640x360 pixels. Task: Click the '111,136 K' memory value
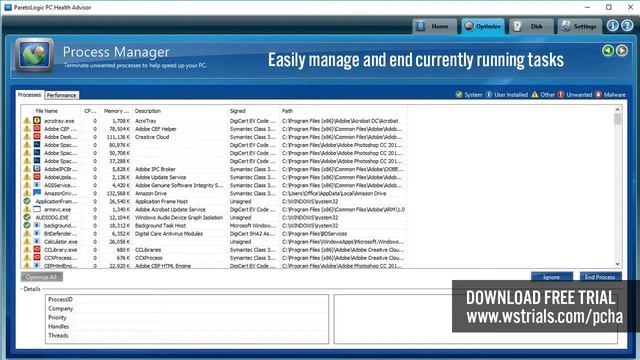[118, 137]
